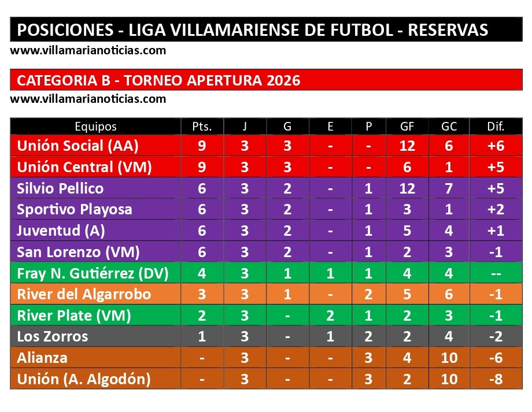The width and height of the screenshot is (532, 412).
Task: Select the GF column header
Action: pos(407,127)
